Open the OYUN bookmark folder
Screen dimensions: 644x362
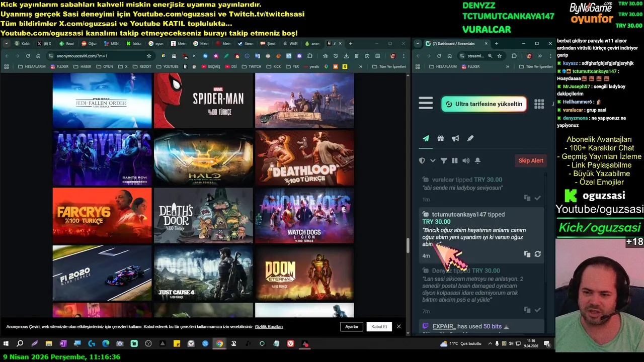(104, 66)
